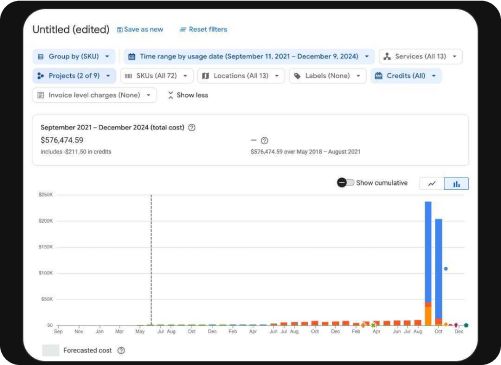
Task: Switch to line chart view
Action: pyautogui.click(x=432, y=184)
